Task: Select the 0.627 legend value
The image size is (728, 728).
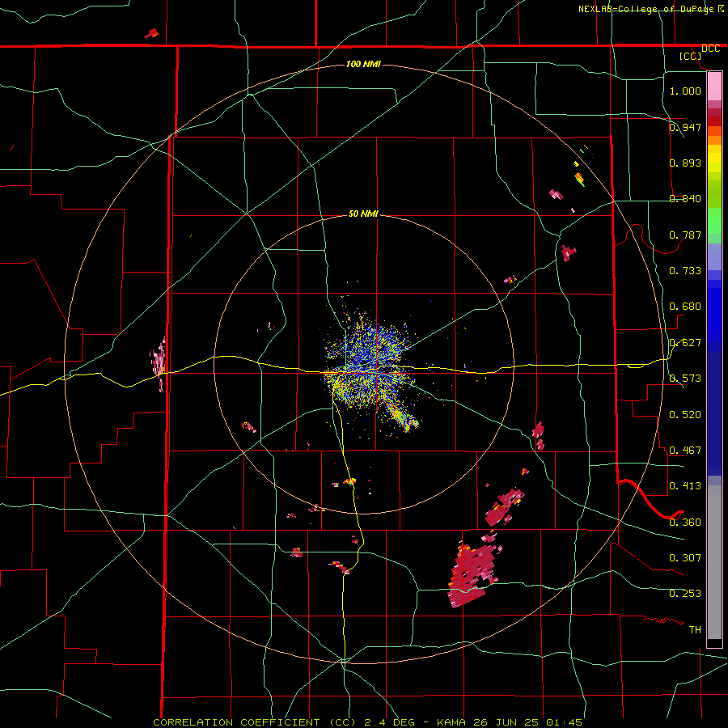Action: (685, 343)
